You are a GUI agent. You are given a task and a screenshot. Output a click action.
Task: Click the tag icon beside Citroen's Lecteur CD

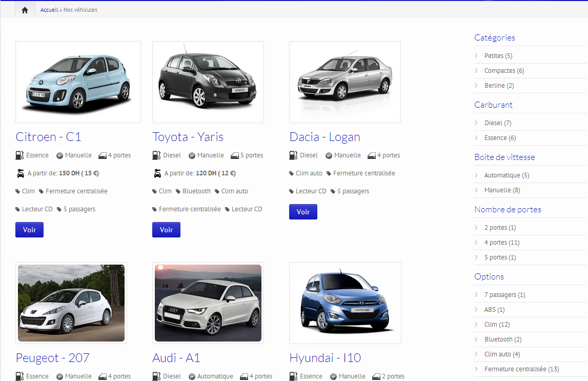tap(17, 210)
